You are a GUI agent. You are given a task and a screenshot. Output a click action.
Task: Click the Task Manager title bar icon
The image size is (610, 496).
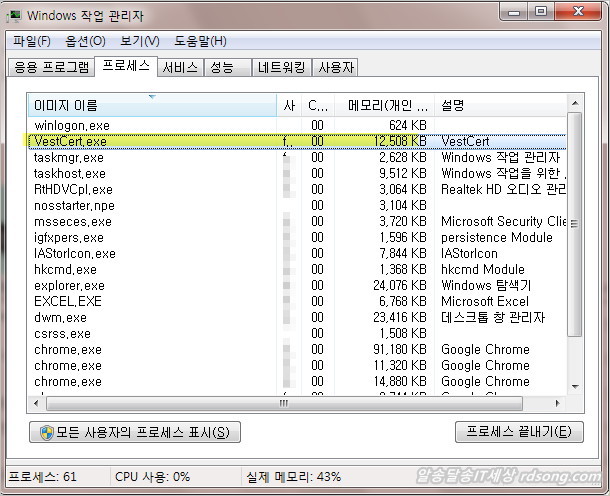(14, 15)
